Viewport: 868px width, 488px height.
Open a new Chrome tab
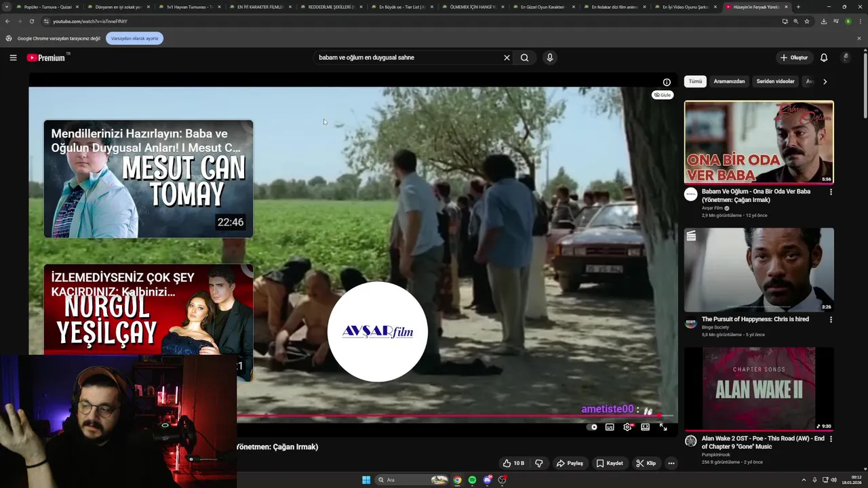798,7
